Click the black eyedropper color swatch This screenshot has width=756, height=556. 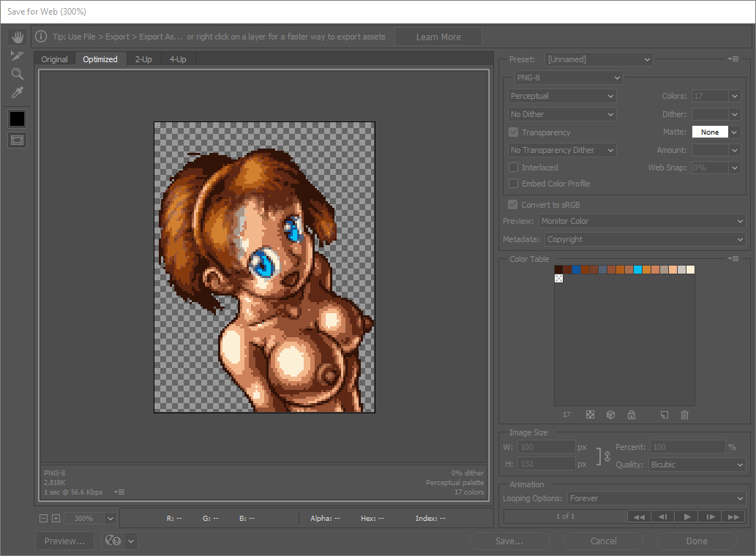(17, 118)
